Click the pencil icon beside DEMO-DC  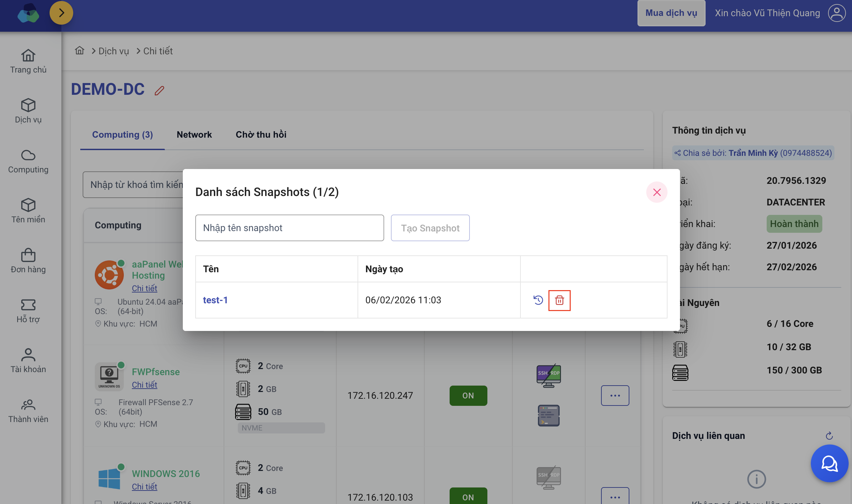[x=160, y=91]
